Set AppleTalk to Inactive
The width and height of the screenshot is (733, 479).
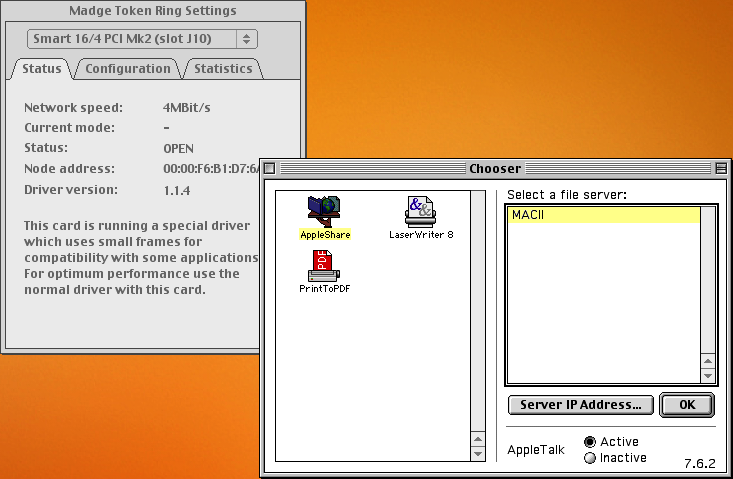pyautogui.click(x=590, y=458)
